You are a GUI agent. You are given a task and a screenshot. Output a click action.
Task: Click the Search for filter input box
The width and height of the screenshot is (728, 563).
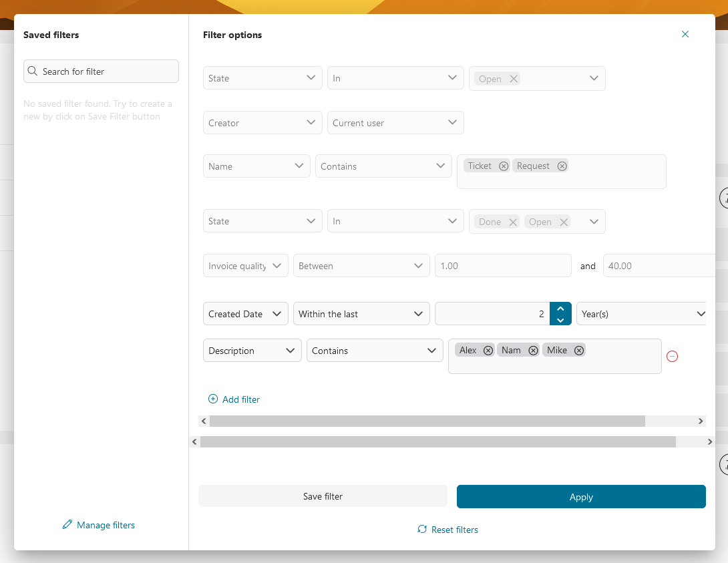(101, 71)
